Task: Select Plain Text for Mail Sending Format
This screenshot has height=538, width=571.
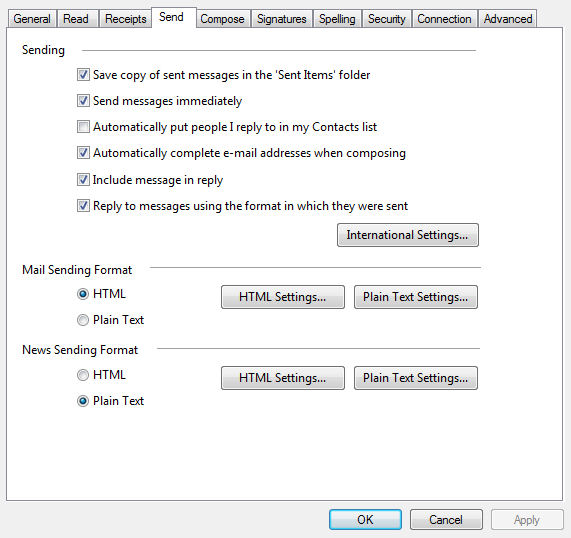Action: coord(83,320)
